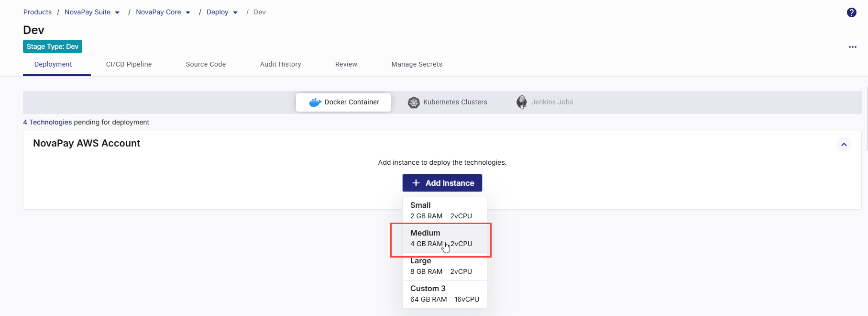Click the Kubernetes wheel icon
This screenshot has width=868, height=316.
(414, 102)
